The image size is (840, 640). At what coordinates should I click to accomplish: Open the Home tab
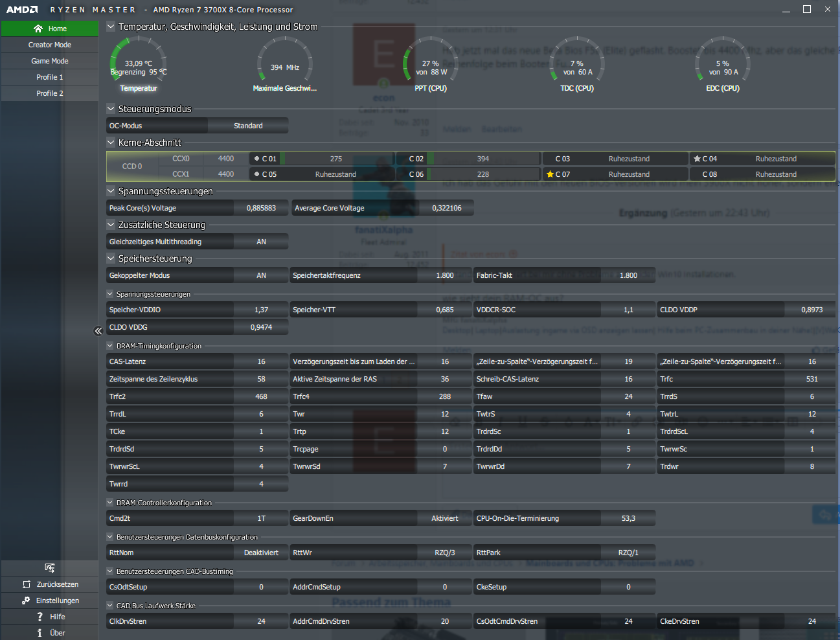pos(50,29)
